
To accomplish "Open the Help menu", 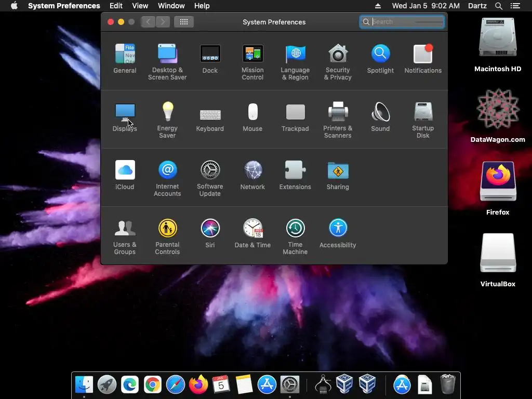I will tap(202, 6).
